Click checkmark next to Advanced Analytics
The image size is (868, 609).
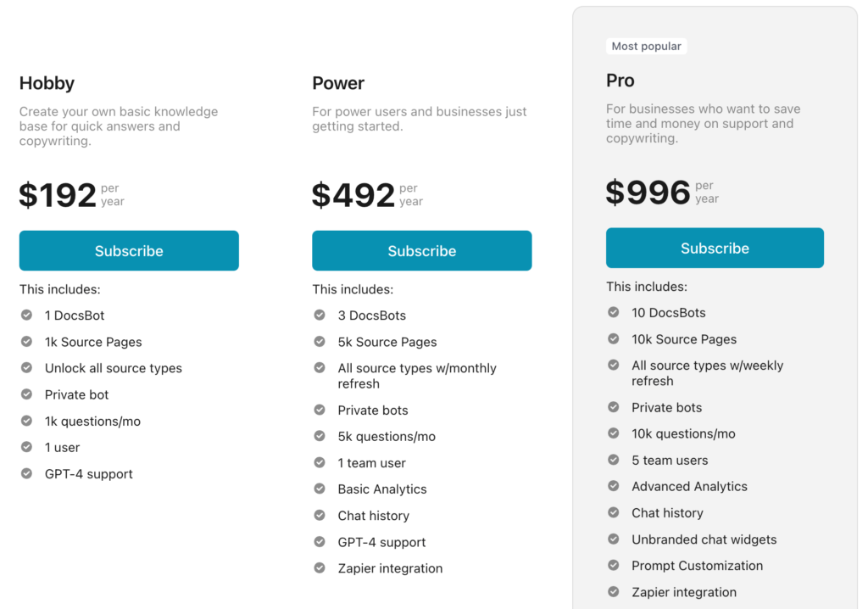pos(614,485)
